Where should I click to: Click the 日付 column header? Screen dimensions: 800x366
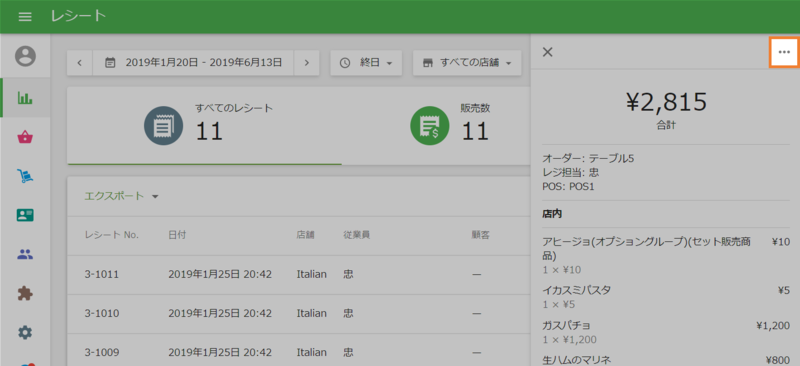177,235
